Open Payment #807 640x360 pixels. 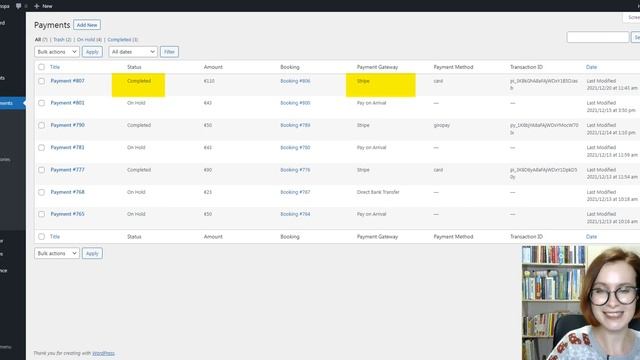pyautogui.click(x=67, y=81)
